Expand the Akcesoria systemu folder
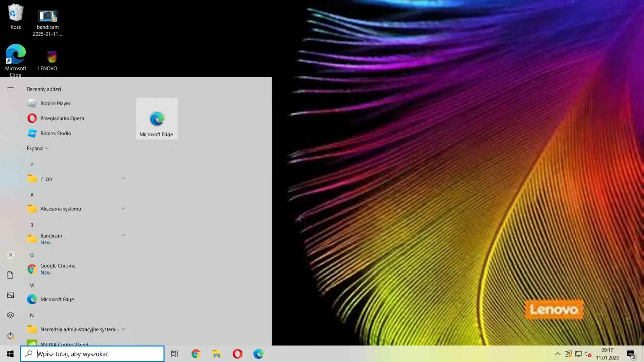The width and height of the screenshot is (644, 362). tap(123, 208)
